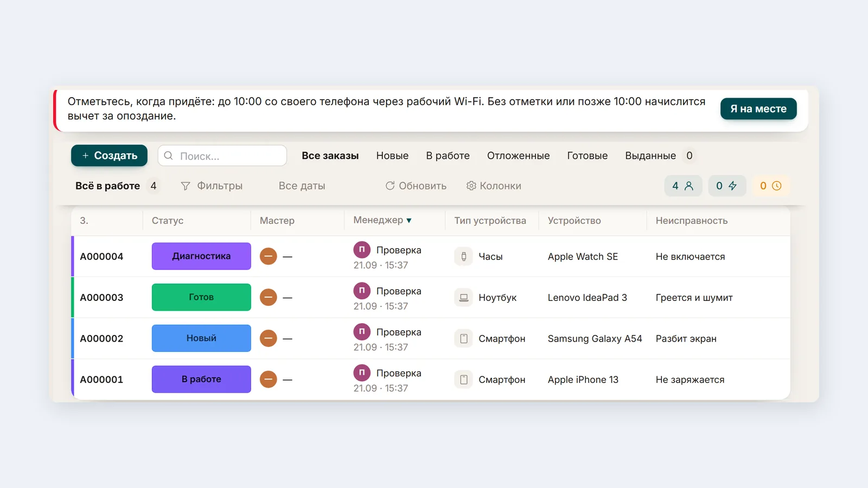Open the lightning urgent counter badge
The height and width of the screenshot is (488, 868).
[727, 186]
